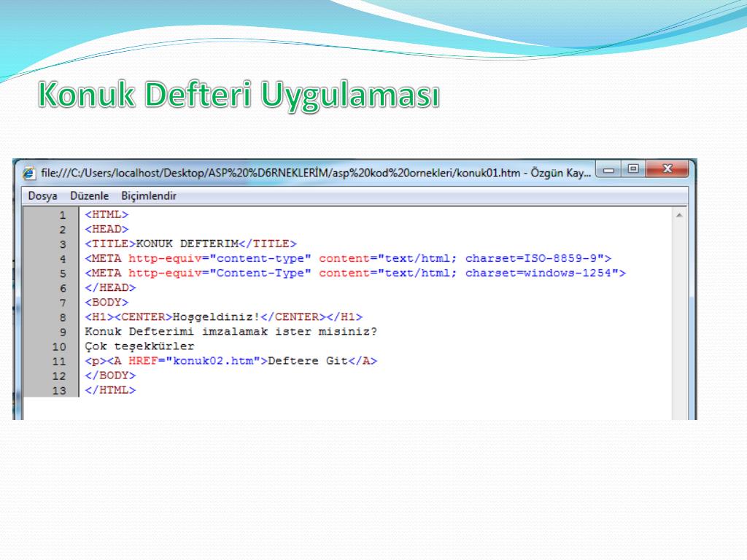Image resolution: width=747 pixels, height=560 pixels.
Task: Open the Biçimlendir menu
Action: (149, 195)
